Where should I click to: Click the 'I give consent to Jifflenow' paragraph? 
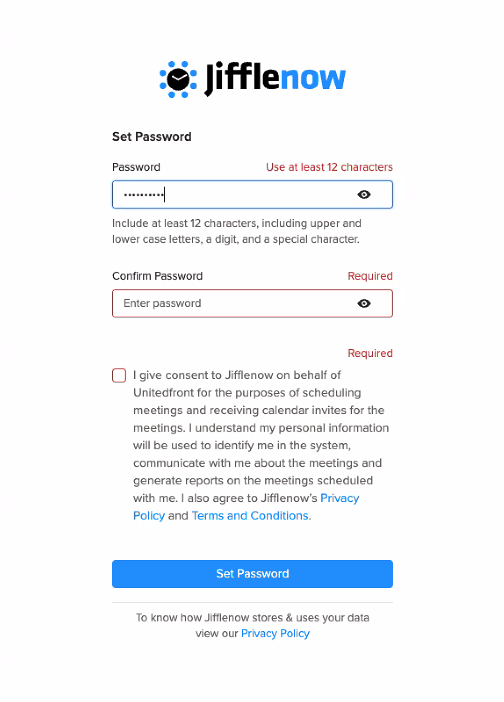(261, 445)
